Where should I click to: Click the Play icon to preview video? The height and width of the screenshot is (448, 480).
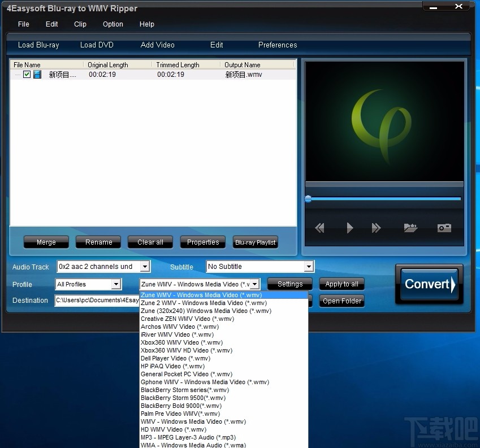click(x=350, y=228)
